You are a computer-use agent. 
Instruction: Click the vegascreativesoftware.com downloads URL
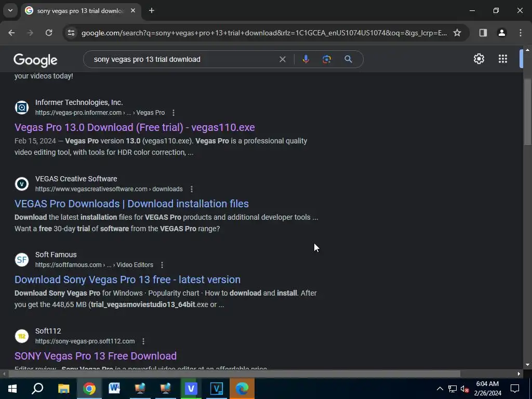[x=109, y=189]
